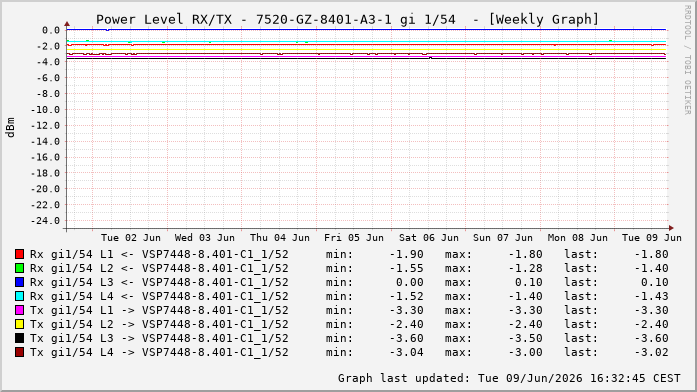Click the Wed 03 Jun axis label
Screen dimensions: 697x392
coord(204,238)
